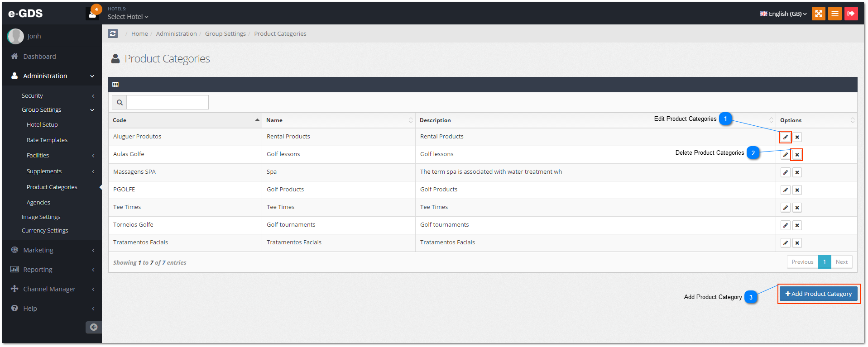Image resolution: width=868 pixels, height=347 pixels.
Task: Click the table search input field
Action: tap(168, 102)
